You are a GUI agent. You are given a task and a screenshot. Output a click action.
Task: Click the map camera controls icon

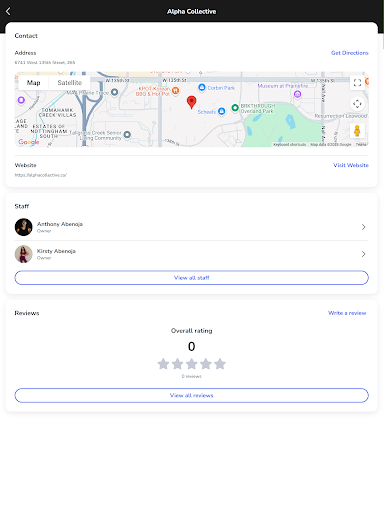[357, 104]
